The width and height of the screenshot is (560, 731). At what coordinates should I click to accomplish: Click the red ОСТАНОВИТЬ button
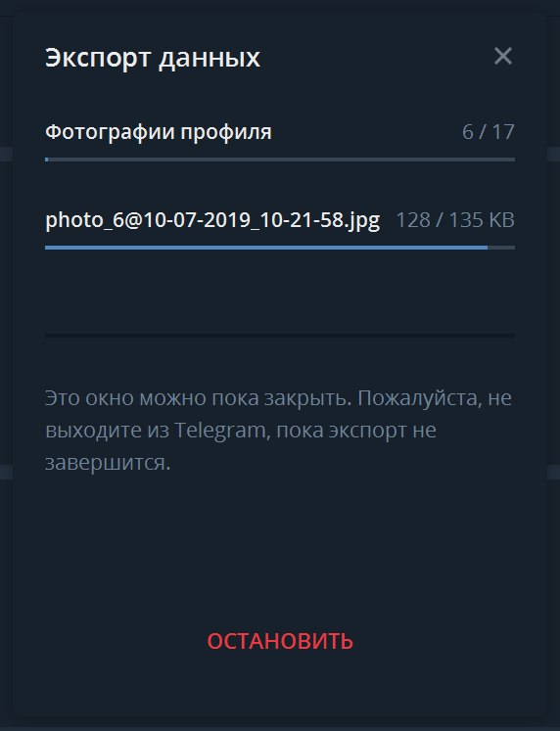[280, 641]
